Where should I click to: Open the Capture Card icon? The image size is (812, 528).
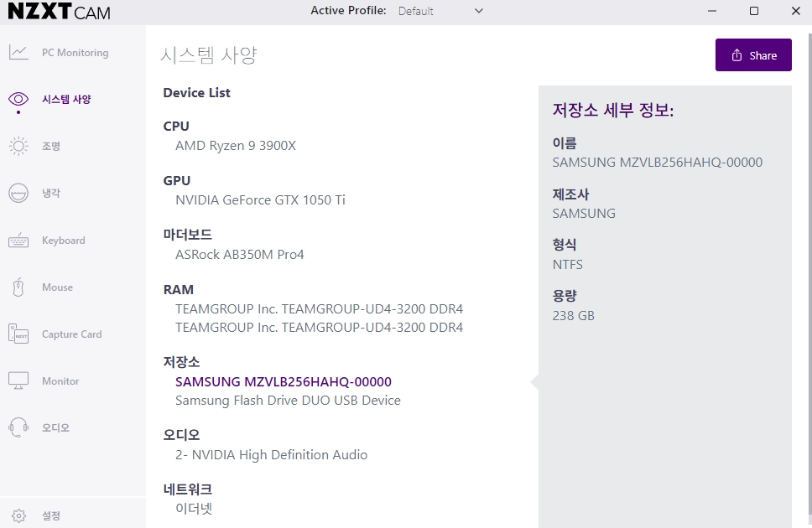tap(18, 334)
